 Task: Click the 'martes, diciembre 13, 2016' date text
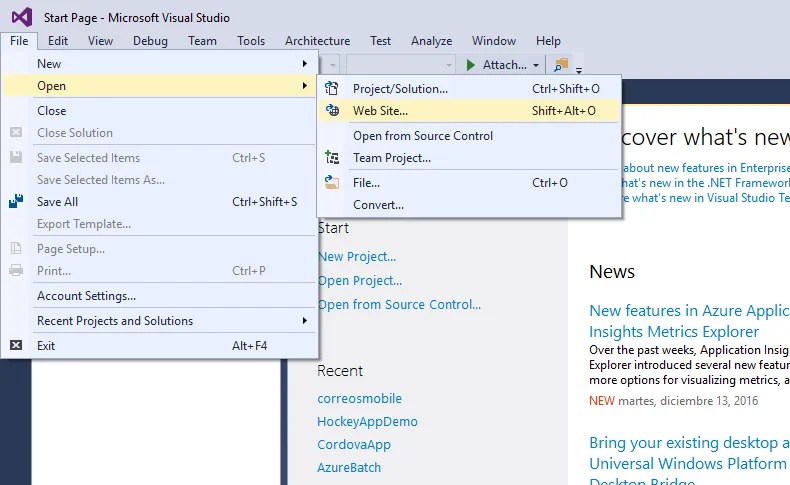click(x=688, y=401)
